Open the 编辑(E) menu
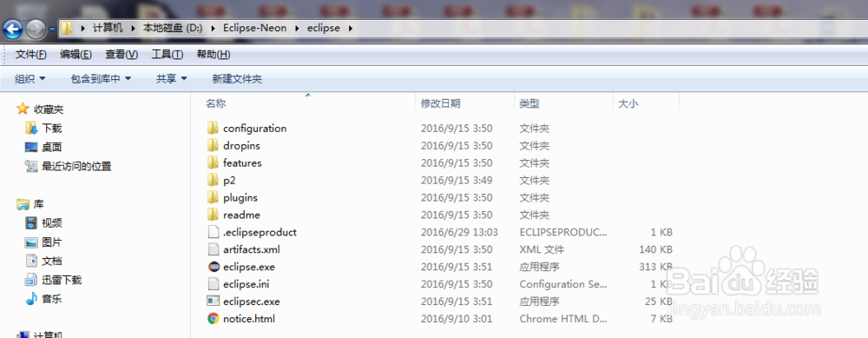868x338 pixels. tap(76, 54)
